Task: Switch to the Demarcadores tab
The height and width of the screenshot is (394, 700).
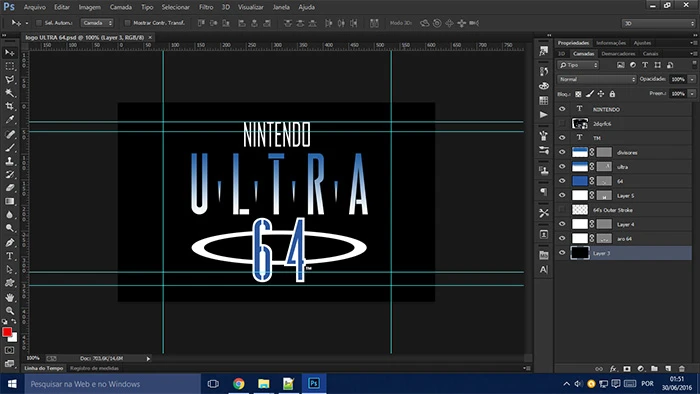Action: 618,54
